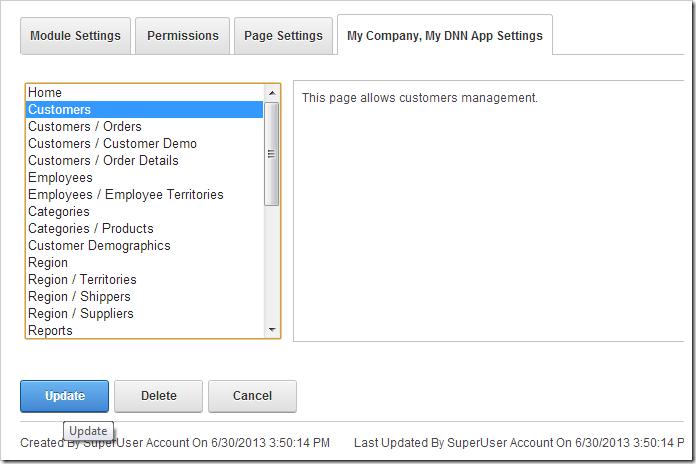This screenshot has width=696, height=464.
Task: Select Categories / Products entry
Action: click(145, 228)
